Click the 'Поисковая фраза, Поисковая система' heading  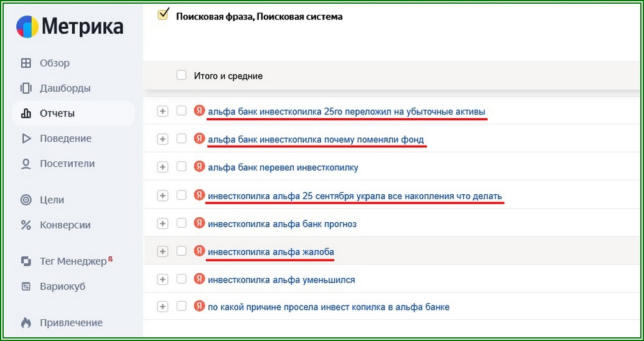pos(259,17)
